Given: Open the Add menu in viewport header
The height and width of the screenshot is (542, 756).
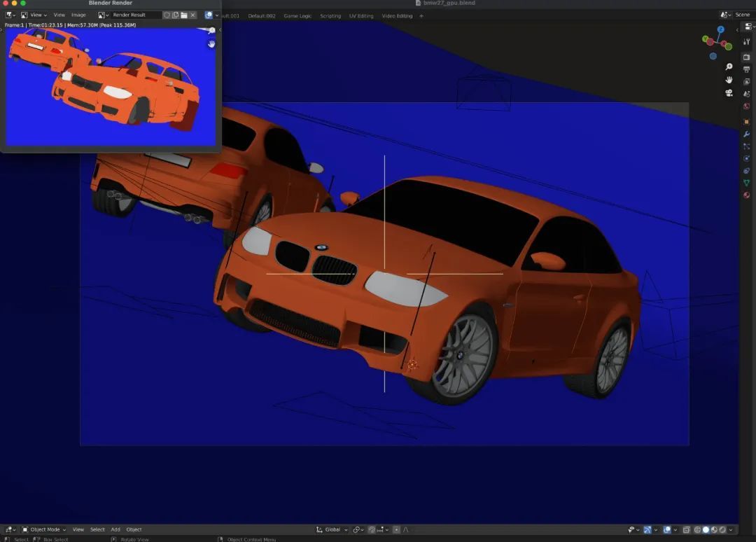Looking at the screenshot, I should tap(115, 530).
